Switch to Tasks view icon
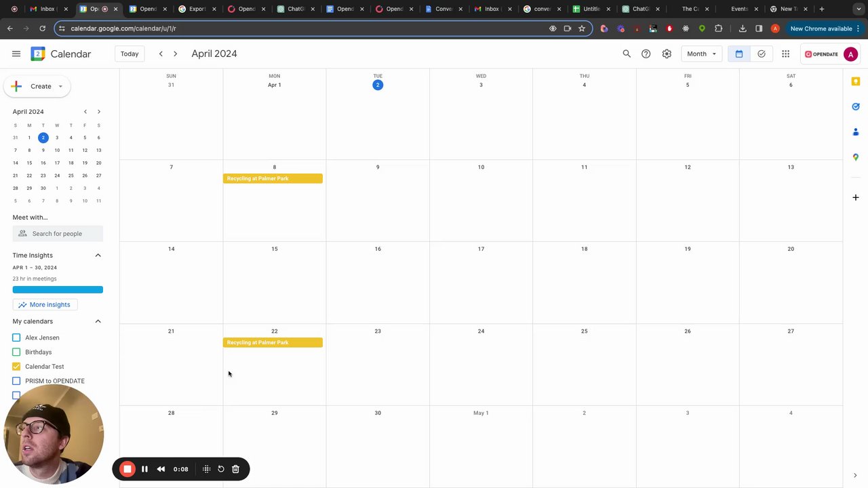The width and height of the screenshot is (868, 488). point(762,54)
